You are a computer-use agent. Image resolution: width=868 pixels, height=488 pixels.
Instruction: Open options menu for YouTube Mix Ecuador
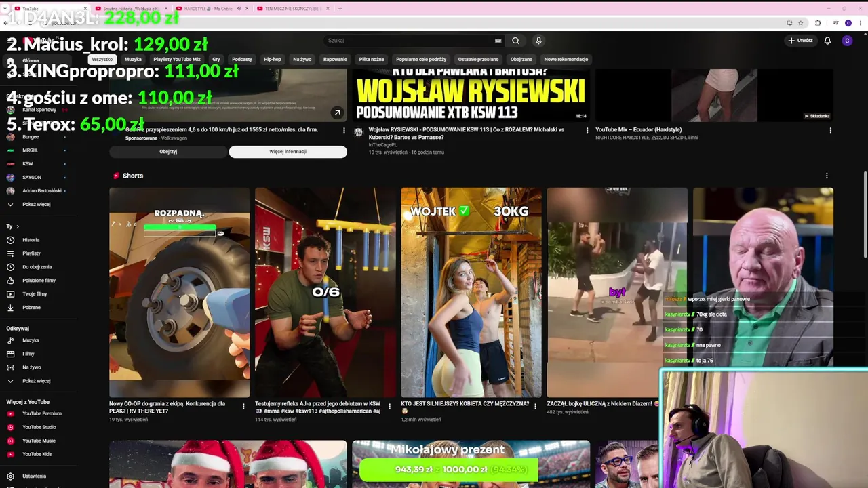pos(830,130)
